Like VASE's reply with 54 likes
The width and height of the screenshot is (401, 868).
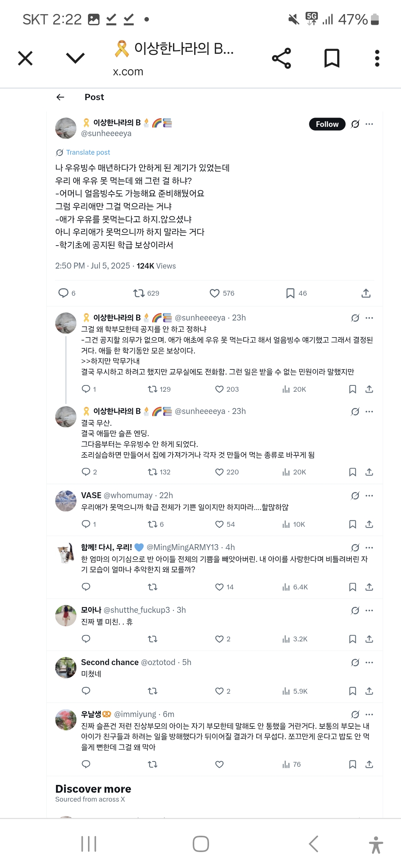219,524
